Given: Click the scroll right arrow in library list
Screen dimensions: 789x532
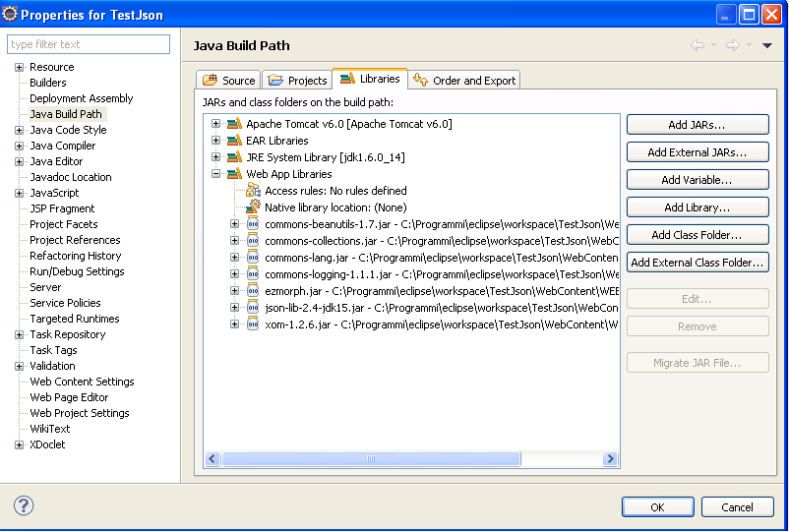Looking at the screenshot, I should [610, 458].
